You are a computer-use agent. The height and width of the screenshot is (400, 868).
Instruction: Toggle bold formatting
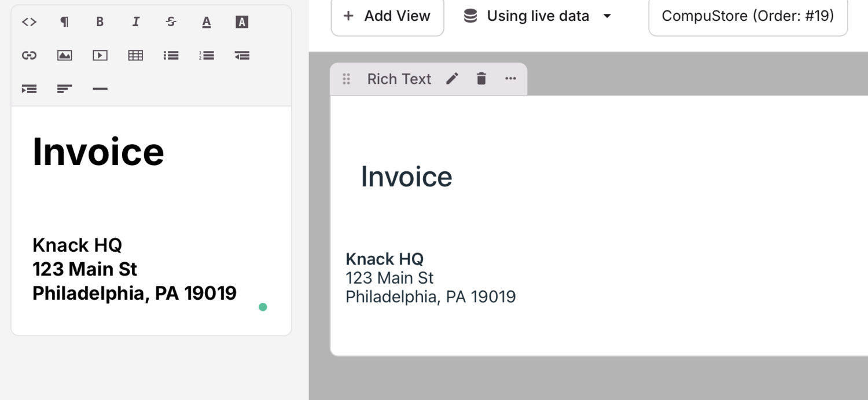click(x=100, y=21)
